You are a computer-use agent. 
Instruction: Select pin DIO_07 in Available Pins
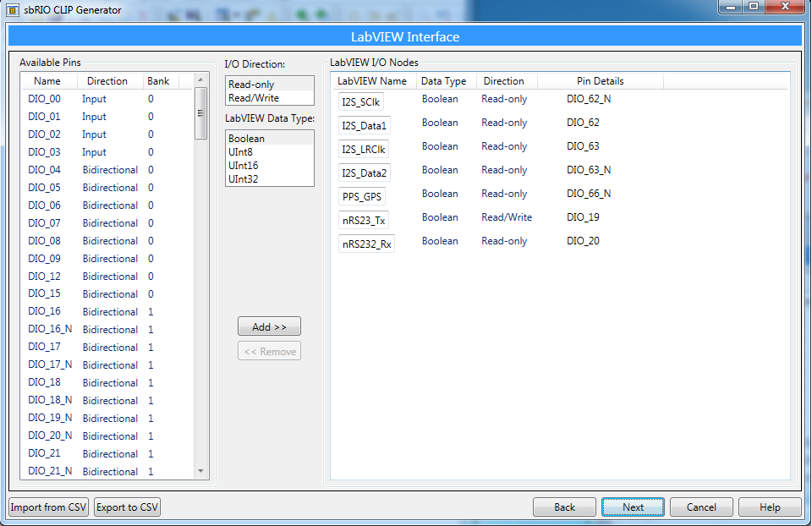[x=107, y=223]
